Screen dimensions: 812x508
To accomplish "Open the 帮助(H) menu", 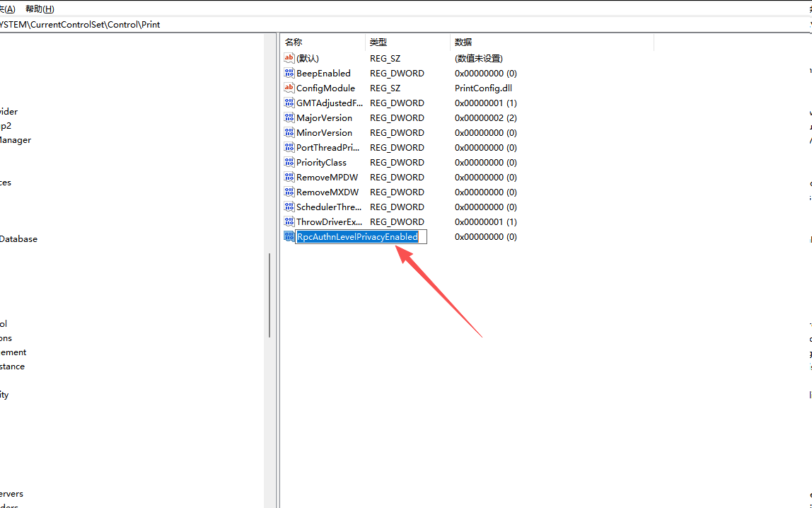I will (x=39, y=8).
